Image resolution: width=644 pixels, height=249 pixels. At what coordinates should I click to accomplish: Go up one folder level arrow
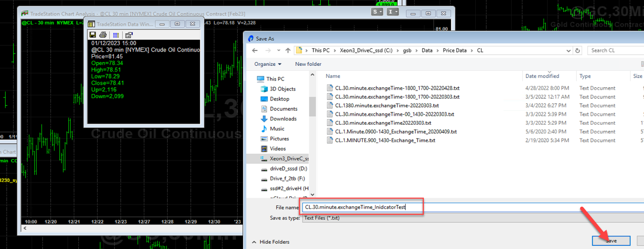tap(288, 50)
